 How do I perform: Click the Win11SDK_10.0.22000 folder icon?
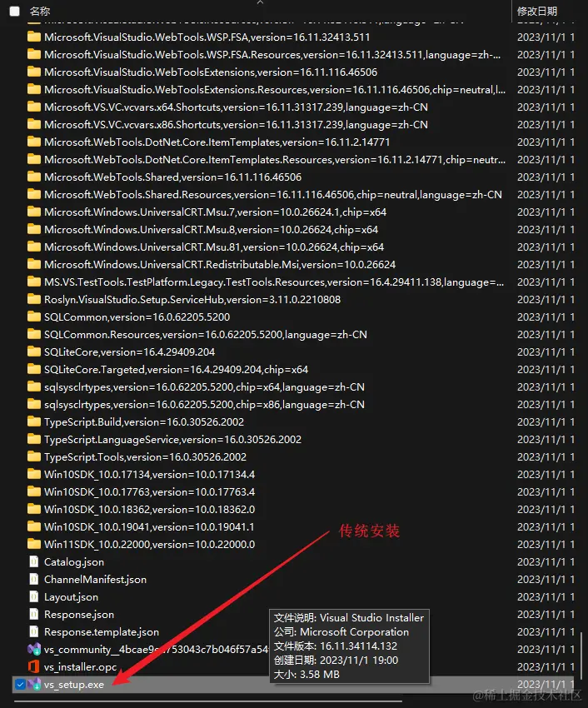34,544
